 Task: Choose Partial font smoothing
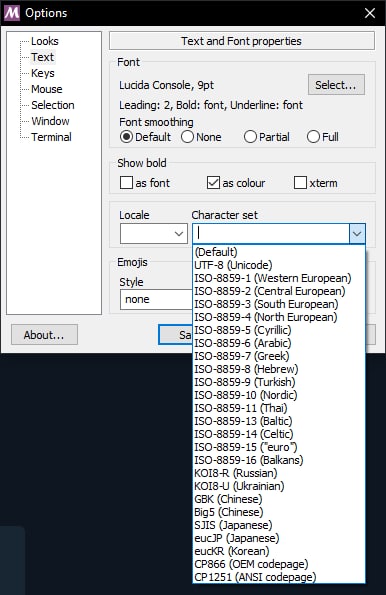(x=267, y=137)
